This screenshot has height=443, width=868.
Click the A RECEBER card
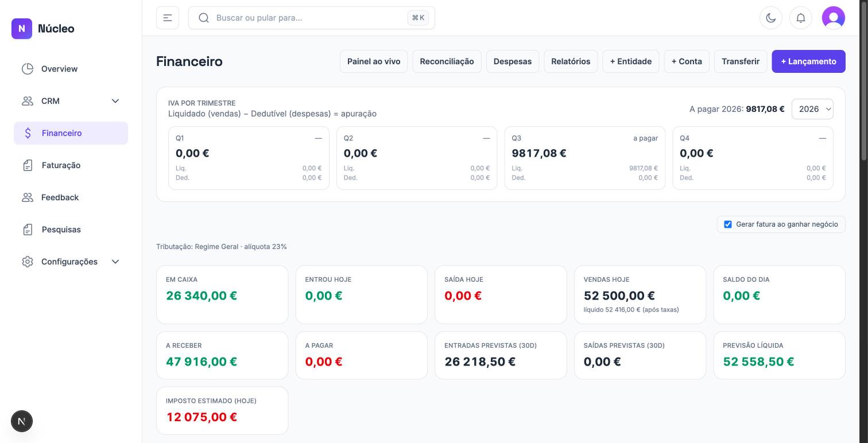coord(222,355)
